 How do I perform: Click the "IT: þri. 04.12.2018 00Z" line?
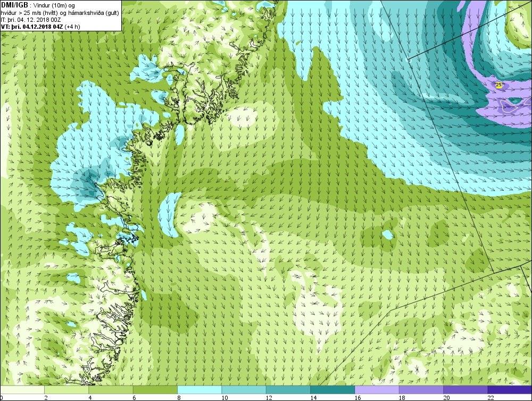click(x=31, y=19)
